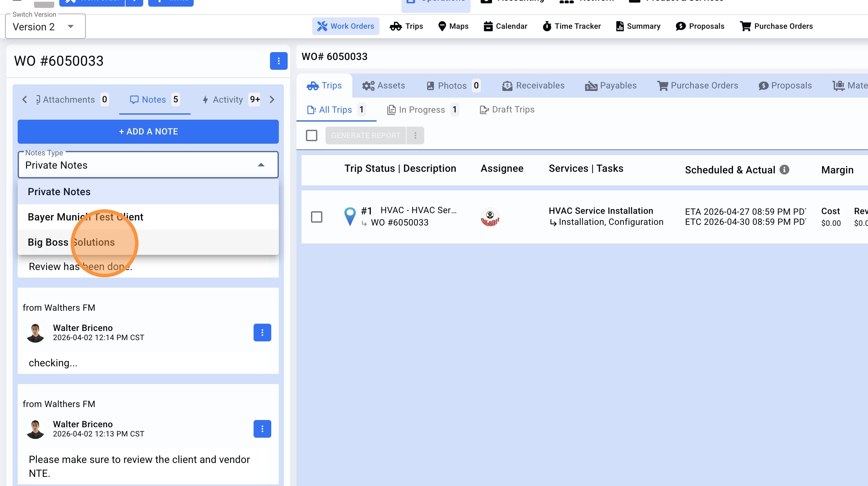Open the Time Tracker page
The image size is (868, 486).
pyautogui.click(x=572, y=26)
